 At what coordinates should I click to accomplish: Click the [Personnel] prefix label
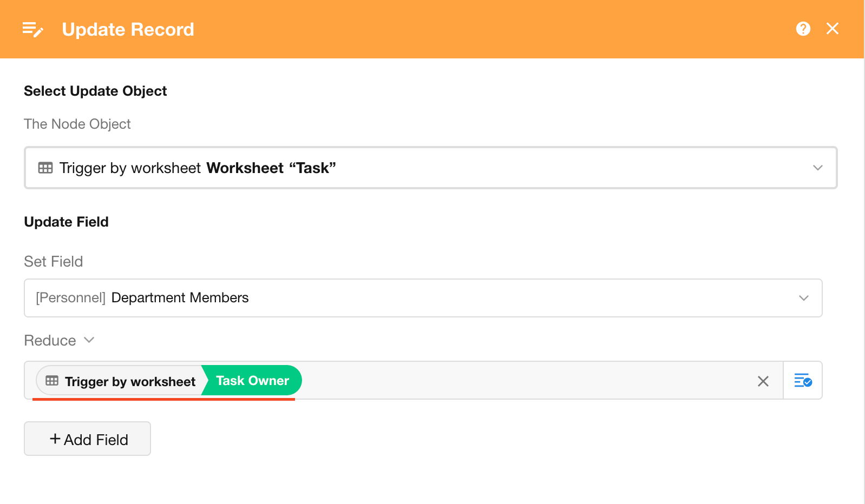(70, 298)
